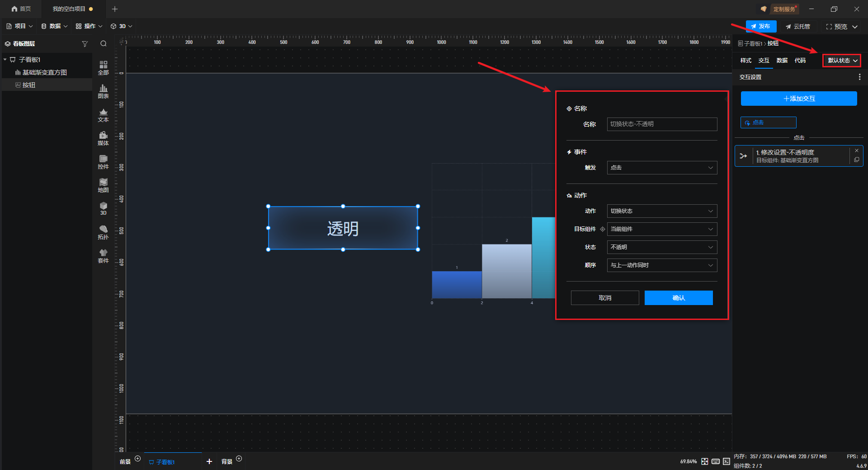Viewport: 868px width, 470px height.
Task: Open the 顺序 order dropdown
Action: (662, 265)
